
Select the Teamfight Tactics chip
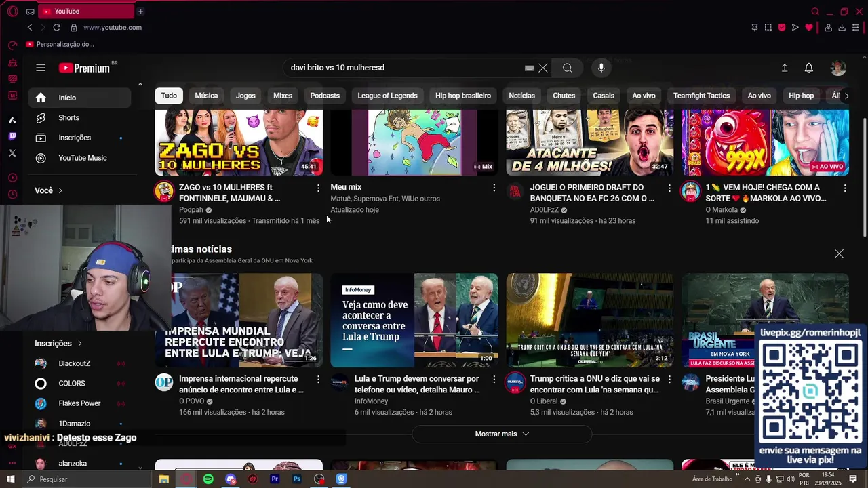click(x=701, y=96)
